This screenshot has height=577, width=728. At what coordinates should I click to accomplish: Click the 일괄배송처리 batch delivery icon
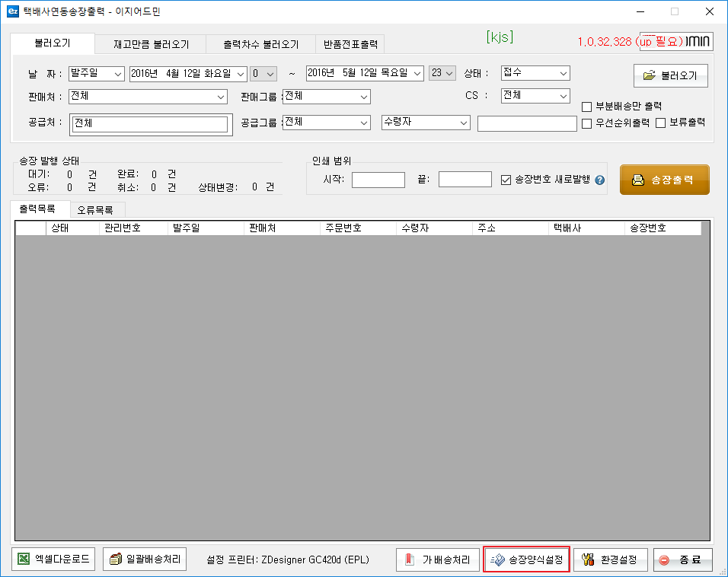(x=116, y=560)
